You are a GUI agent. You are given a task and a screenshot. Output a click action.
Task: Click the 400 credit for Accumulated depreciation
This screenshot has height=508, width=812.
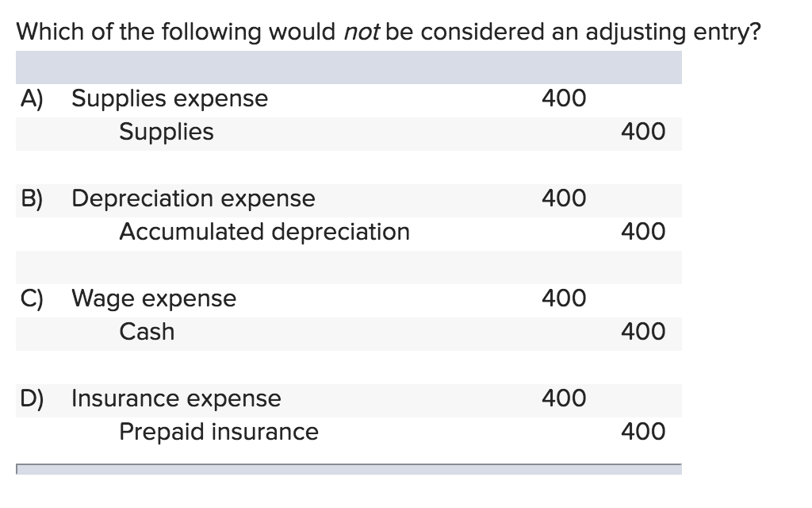coord(643,232)
